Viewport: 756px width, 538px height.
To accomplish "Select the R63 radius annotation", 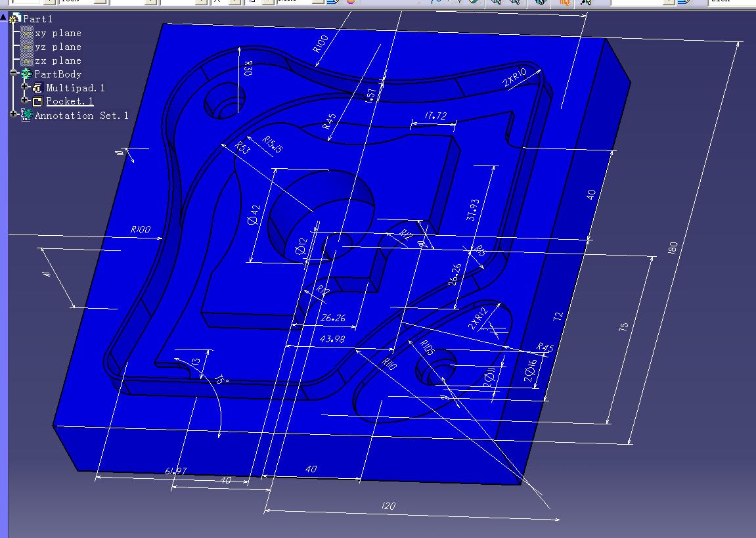I will coord(242,148).
